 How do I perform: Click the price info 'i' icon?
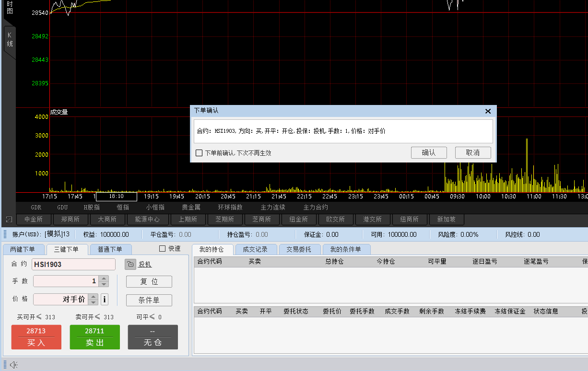(x=105, y=300)
